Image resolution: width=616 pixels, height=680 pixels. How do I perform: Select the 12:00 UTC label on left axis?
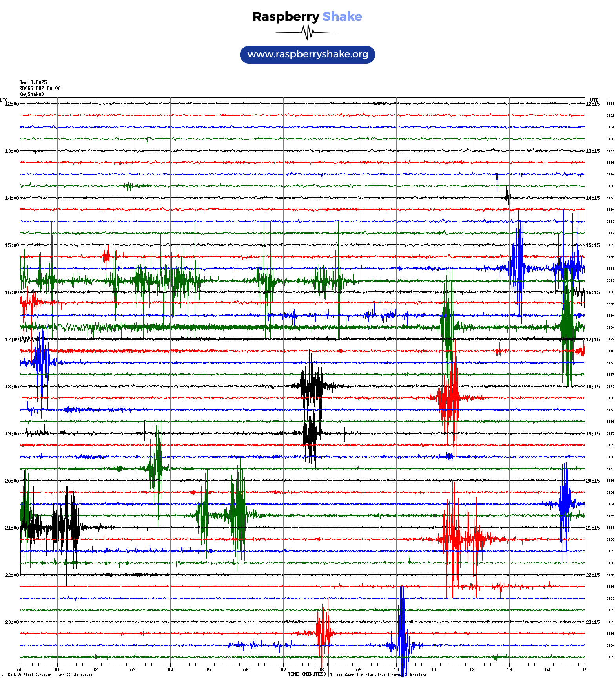point(12,104)
